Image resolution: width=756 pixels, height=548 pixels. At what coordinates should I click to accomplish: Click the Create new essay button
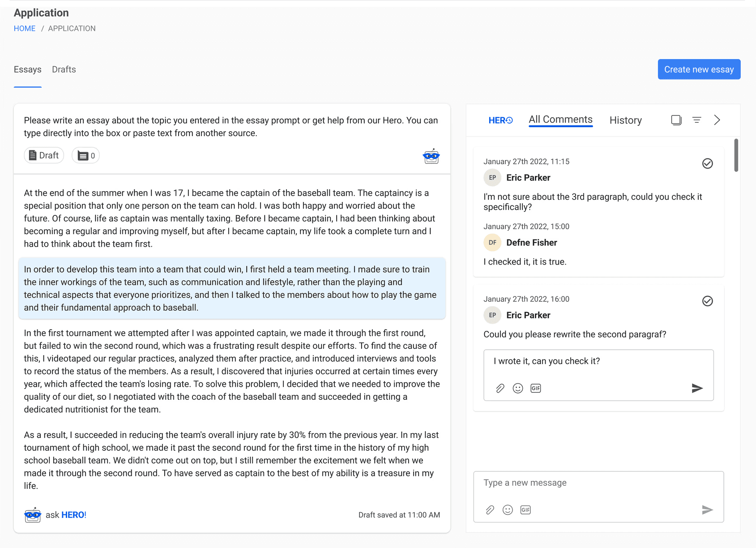(699, 69)
